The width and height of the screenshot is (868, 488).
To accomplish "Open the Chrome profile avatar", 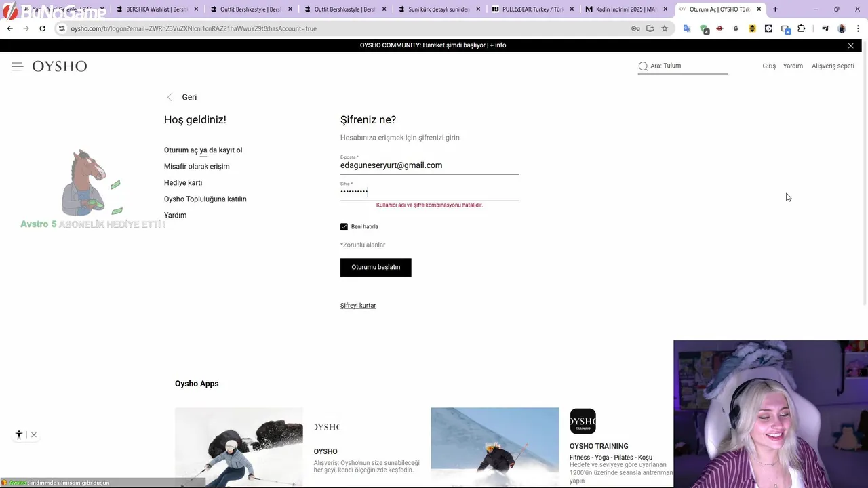I will 842,28.
